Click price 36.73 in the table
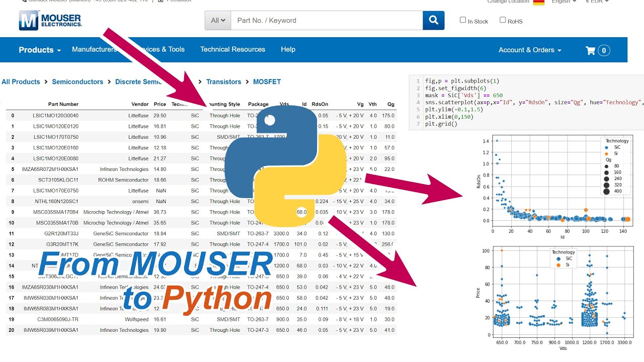 click(159, 212)
